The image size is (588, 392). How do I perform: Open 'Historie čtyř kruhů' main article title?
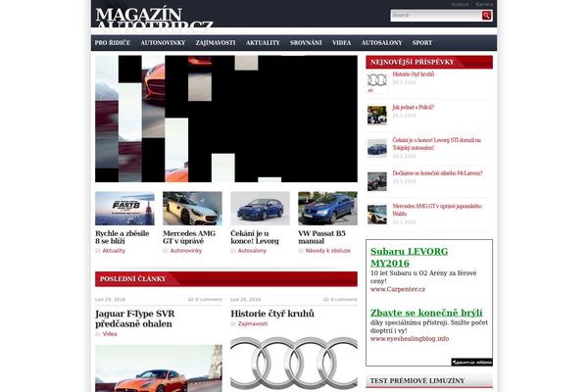point(272,314)
